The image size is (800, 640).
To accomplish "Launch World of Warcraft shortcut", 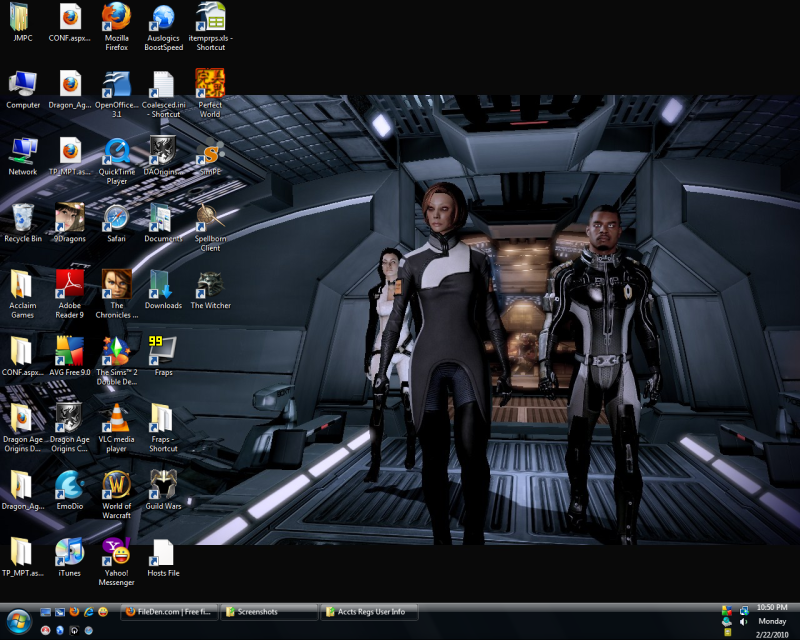I will click(x=117, y=485).
